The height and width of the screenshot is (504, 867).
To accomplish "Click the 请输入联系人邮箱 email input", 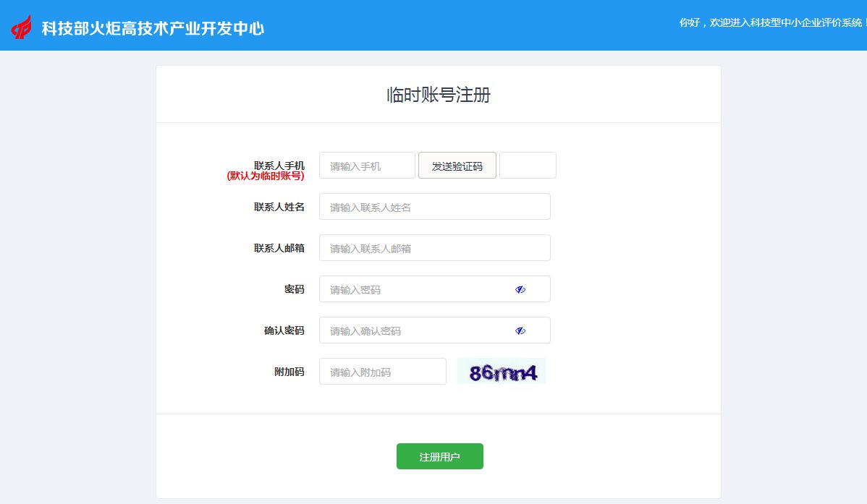I will [x=434, y=247].
